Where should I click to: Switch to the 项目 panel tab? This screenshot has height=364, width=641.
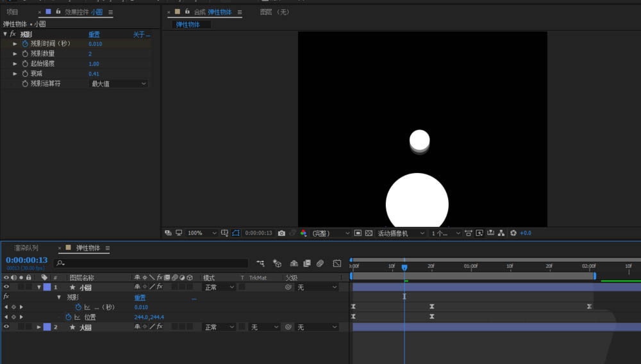[x=12, y=12]
